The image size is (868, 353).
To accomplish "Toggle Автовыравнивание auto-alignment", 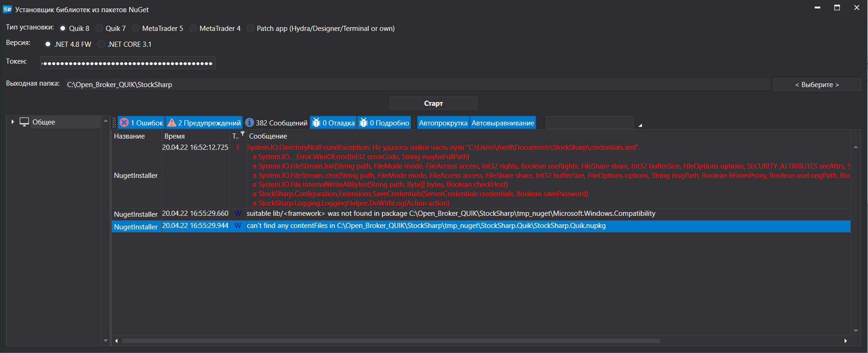I will [x=503, y=123].
